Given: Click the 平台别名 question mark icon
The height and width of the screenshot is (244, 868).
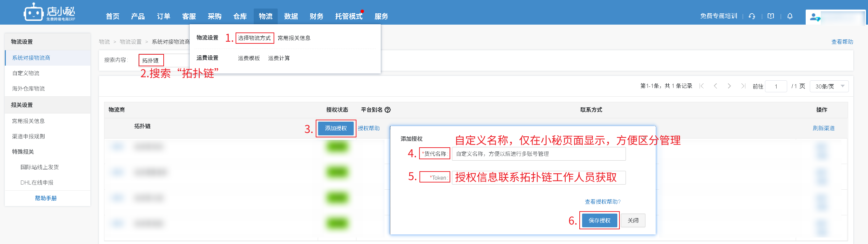Looking at the screenshot, I should [388, 110].
